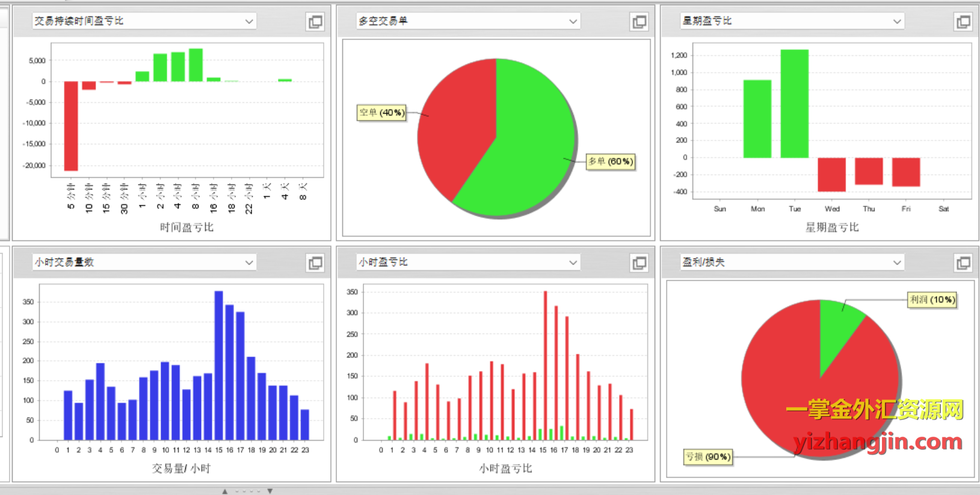Expand the 盈利/损失 dropdown menu
Viewport: 980px width, 495px height.
(896, 263)
